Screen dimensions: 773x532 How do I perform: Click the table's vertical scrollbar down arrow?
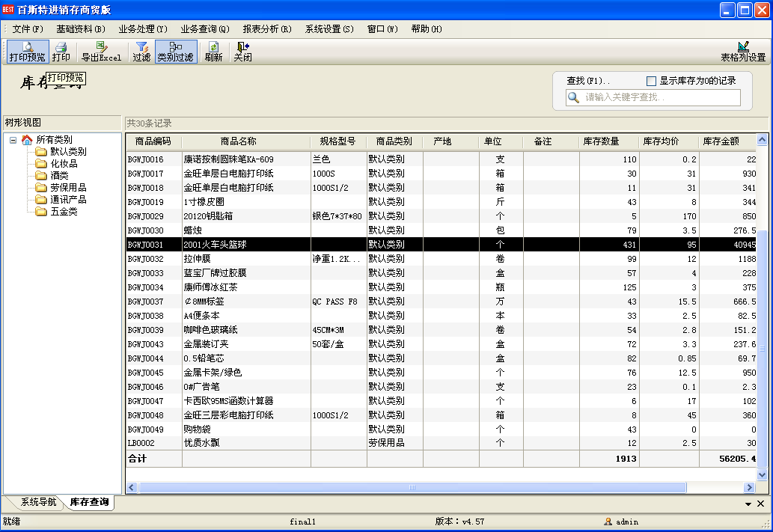click(762, 474)
